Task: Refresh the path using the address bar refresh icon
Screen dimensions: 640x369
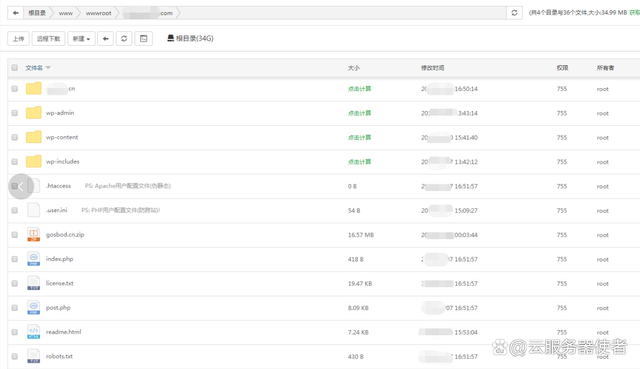Action: point(514,13)
